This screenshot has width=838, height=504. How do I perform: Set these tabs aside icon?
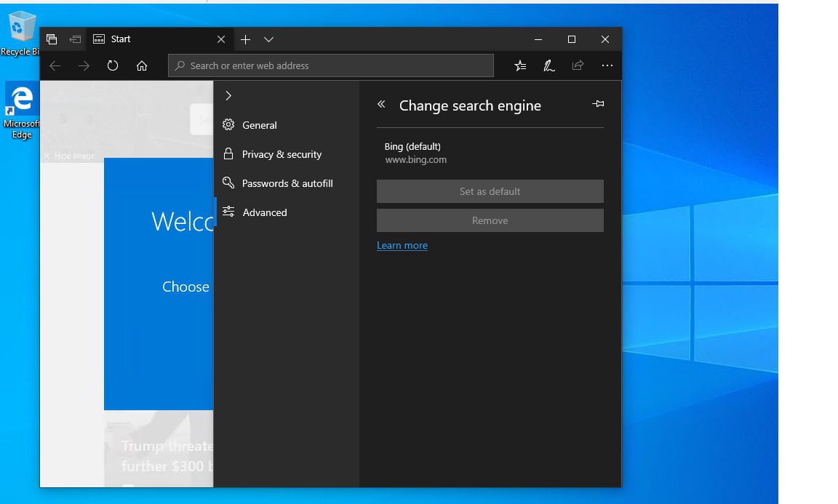75,39
